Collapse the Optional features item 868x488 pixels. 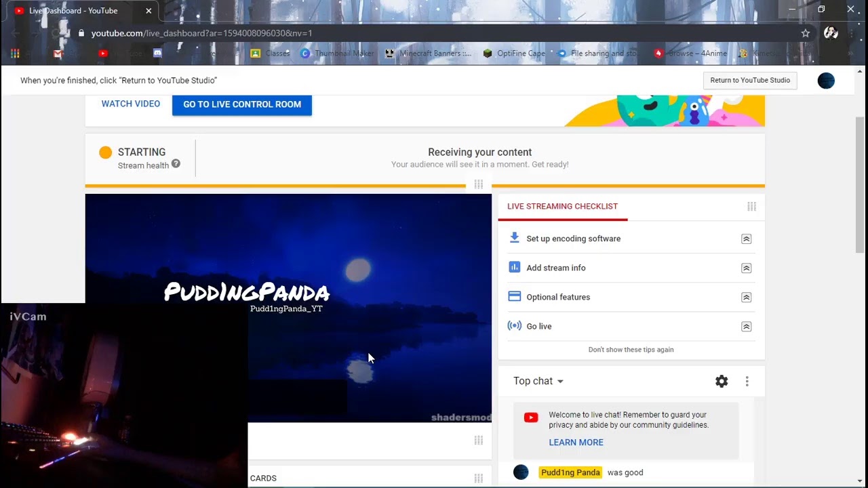(x=746, y=298)
